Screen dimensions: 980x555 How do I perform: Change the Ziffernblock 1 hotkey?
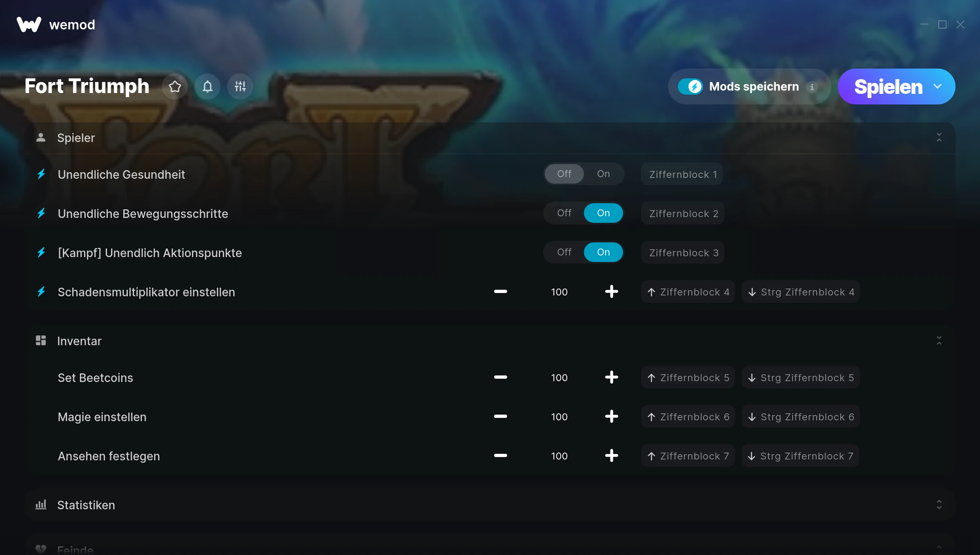(682, 174)
